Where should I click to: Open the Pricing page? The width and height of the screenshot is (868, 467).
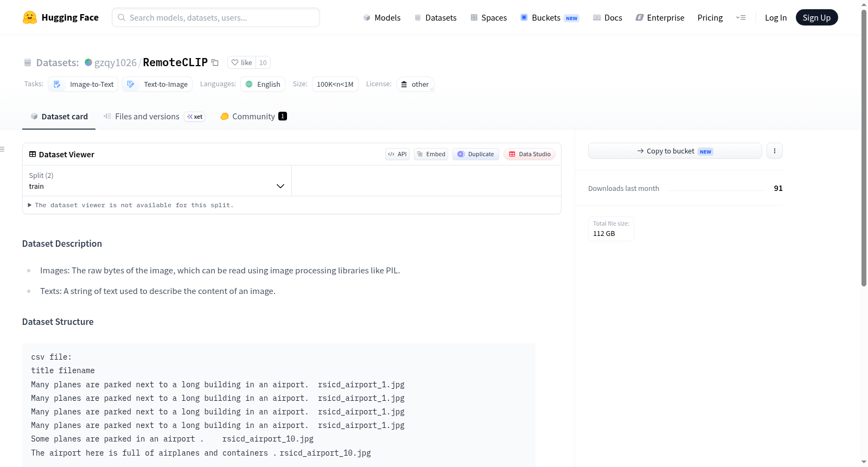pos(710,17)
